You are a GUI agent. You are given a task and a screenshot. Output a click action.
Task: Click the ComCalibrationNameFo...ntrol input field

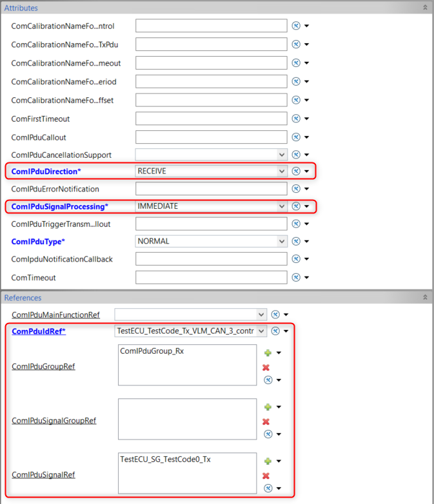tap(211, 26)
